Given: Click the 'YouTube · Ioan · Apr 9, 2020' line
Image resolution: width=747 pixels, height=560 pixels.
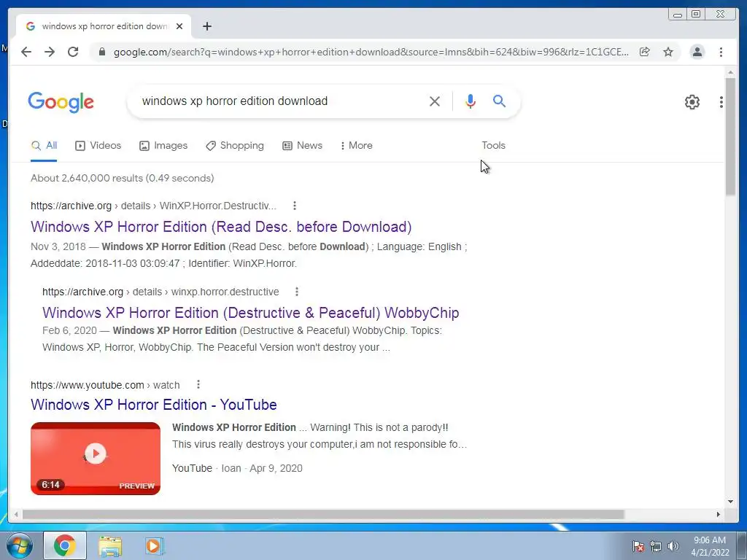Looking at the screenshot, I should coord(237,469).
